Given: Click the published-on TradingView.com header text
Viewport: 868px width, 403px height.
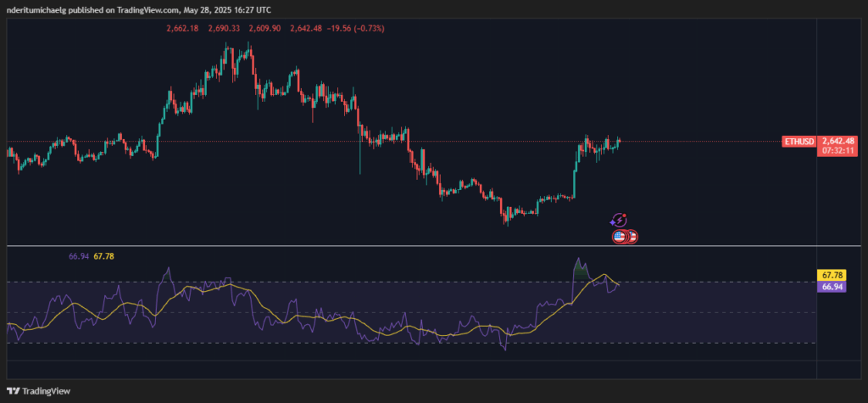Looking at the screenshot, I should (138, 9).
